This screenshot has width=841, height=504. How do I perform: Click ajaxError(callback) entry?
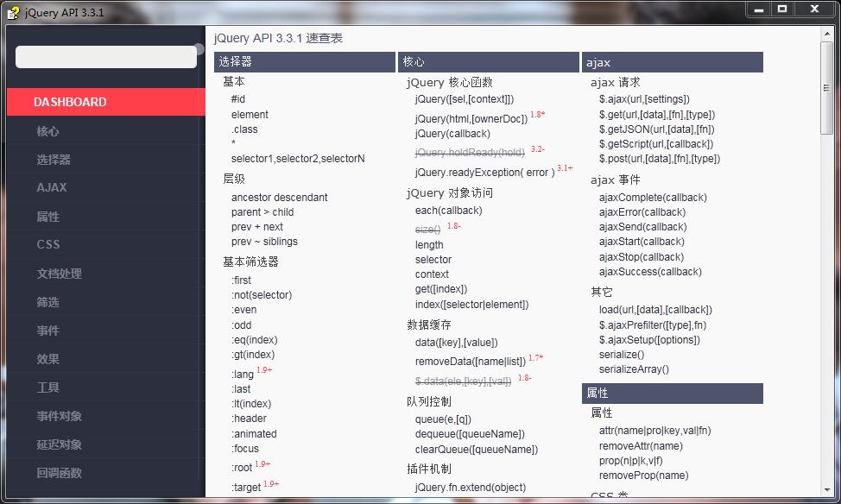click(642, 211)
